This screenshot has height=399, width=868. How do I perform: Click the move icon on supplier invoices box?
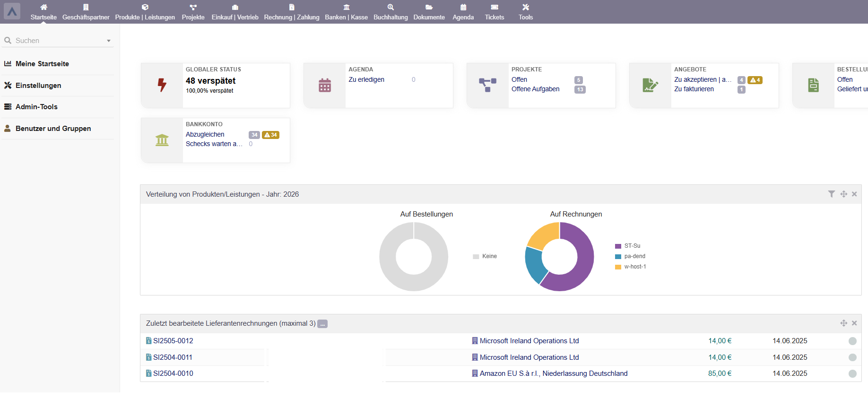[843, 323]
